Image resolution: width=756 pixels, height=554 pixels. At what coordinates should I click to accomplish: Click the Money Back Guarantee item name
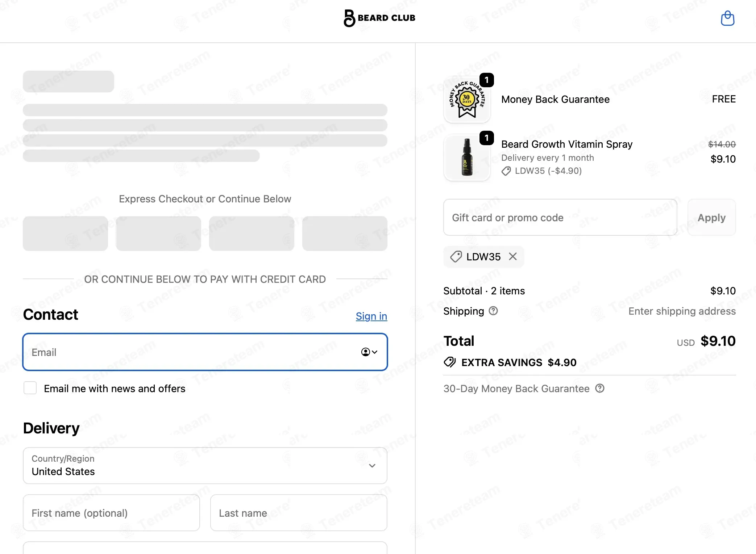tap(555, 99)
